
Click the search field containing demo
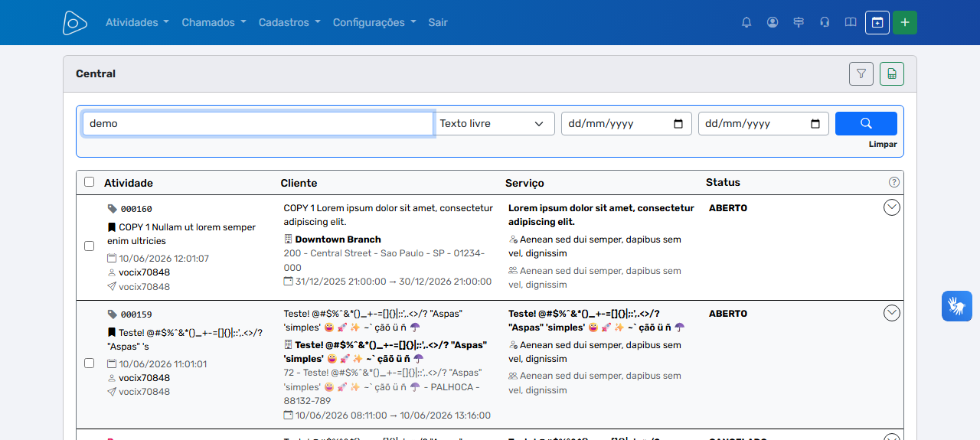(258, 123)
